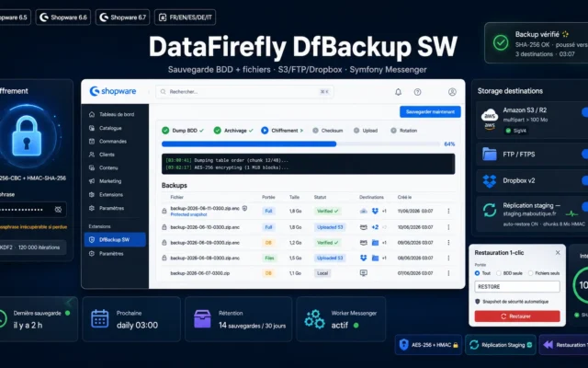Screen dimensions: 588x368
Task: Click the Amazon S3 AWS icon
Action: pyautogui.click(x=490, y=120)
